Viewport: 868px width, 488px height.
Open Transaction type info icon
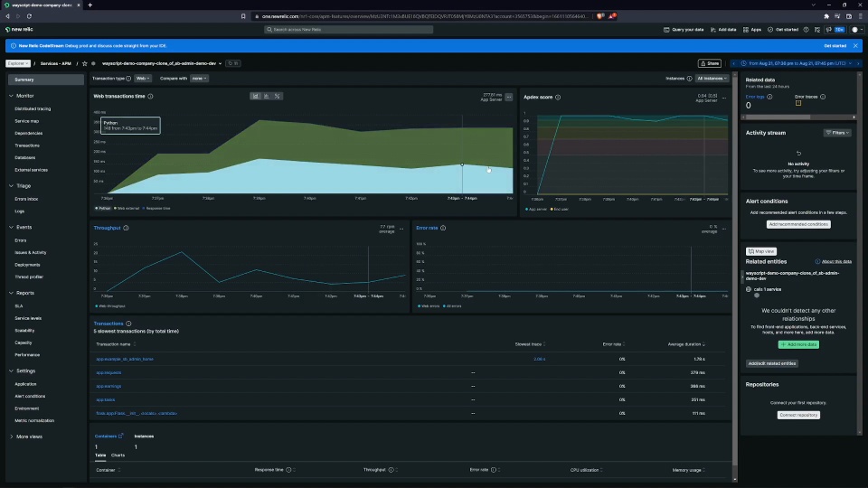point(128,79)
